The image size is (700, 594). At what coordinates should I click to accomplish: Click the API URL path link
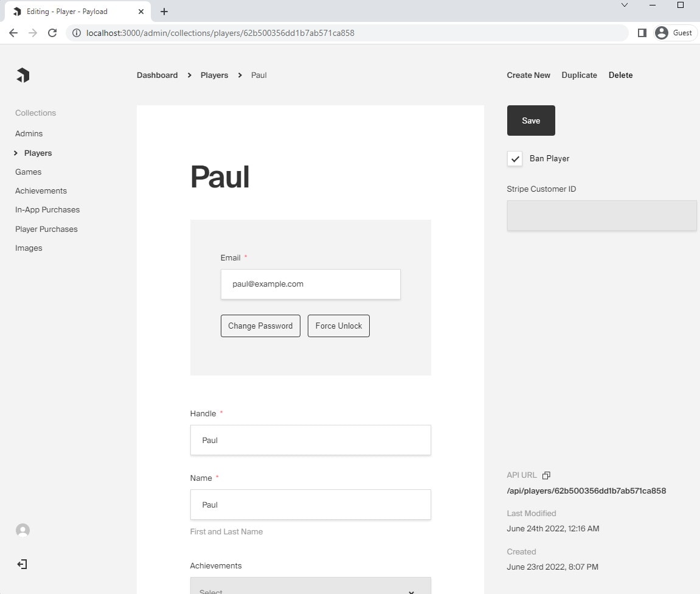586,491
